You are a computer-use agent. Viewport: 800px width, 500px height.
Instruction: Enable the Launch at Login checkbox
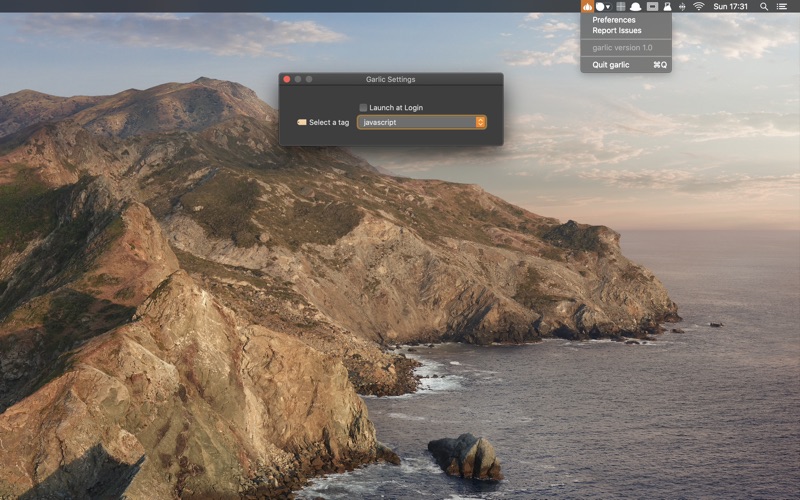click(363, 107)
